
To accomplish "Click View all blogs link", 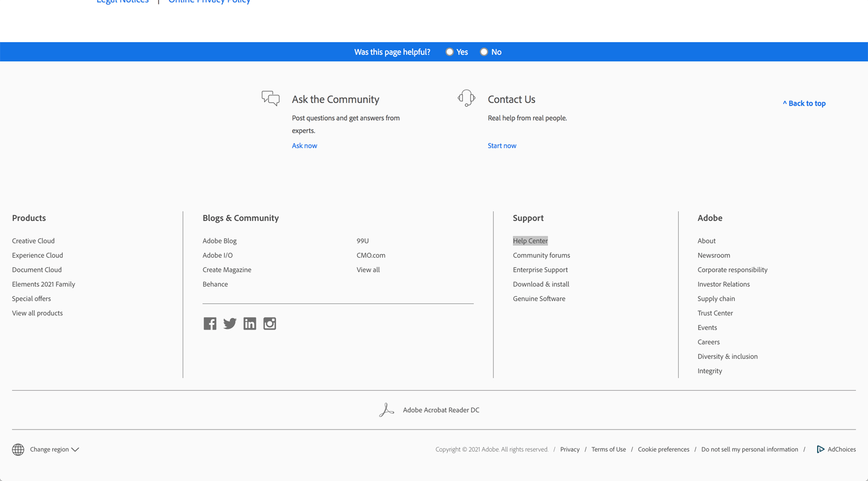I will tap(368, 270).
